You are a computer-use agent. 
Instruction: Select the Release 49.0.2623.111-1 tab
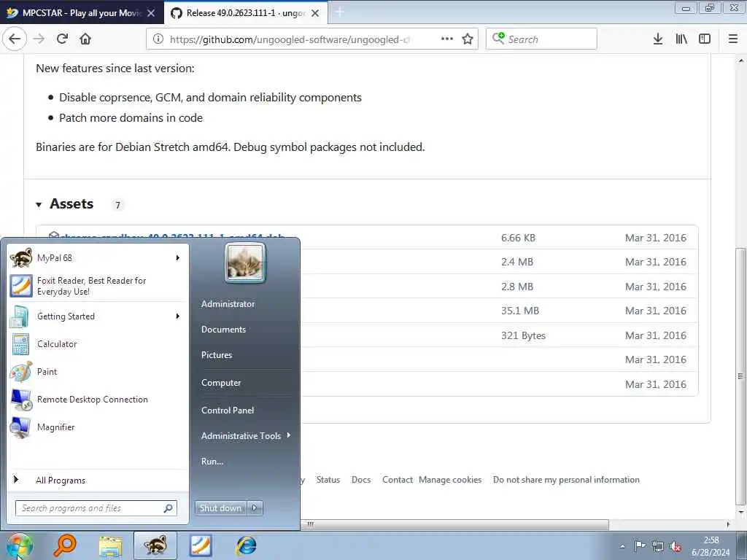(246, 13)
